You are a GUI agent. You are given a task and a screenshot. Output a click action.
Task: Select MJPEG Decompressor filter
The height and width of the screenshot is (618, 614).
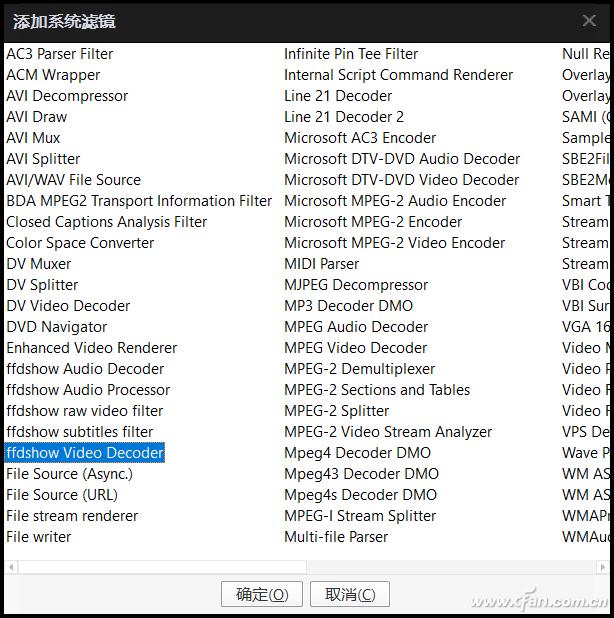pyautogui.click(x=356, y=285)
